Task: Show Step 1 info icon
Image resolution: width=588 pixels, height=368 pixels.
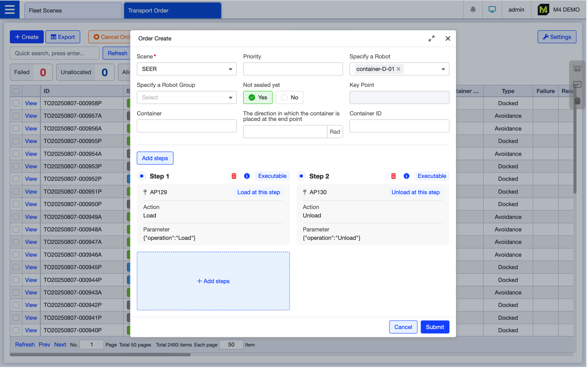Action: pos(247,176)
